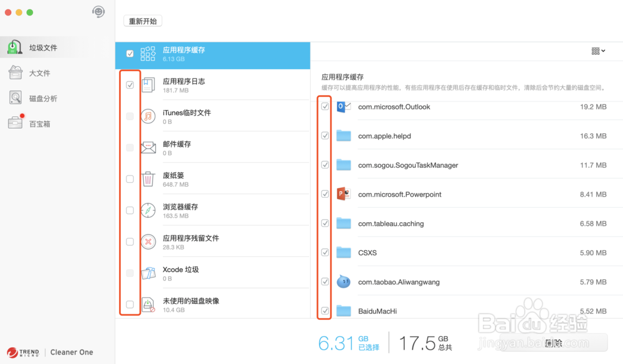Click the com.tableau.caching file name

(391, 223)
